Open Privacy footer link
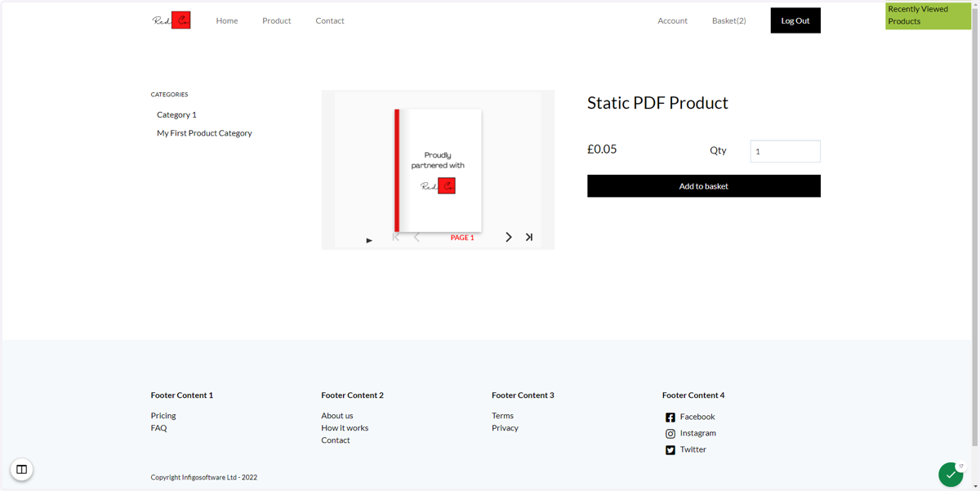Image resolution: width=980 pixels, height=491 pixels. coord(505,428)
